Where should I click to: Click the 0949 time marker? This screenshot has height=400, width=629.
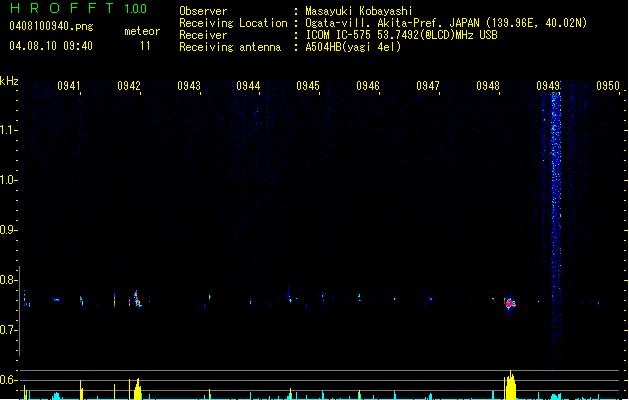pyautogui.click(x=548, y=85)
